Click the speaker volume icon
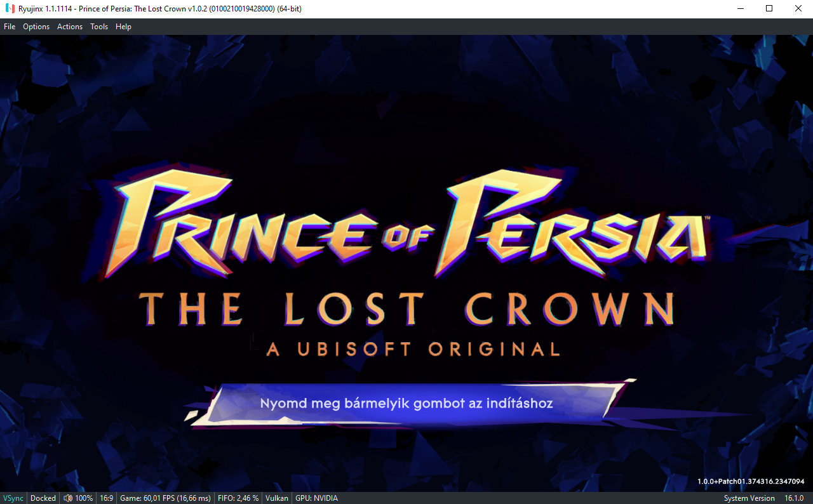The image size is (813, 504). coord(68,498)
